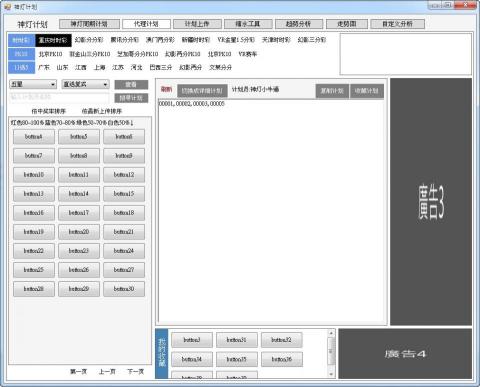Click the 切换成详细计划 button
This screenshot has height=387, width=480.
point(202,91)
